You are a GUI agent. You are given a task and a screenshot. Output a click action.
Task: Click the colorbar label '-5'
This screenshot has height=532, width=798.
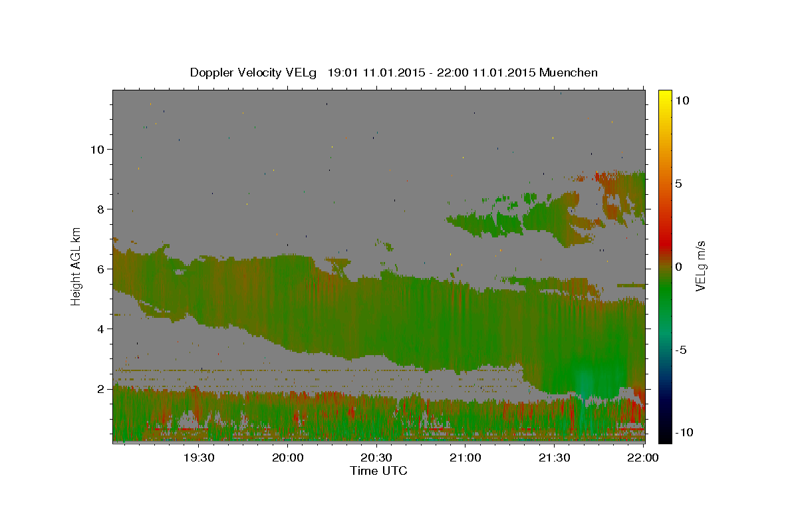click(x=681, y=350)
